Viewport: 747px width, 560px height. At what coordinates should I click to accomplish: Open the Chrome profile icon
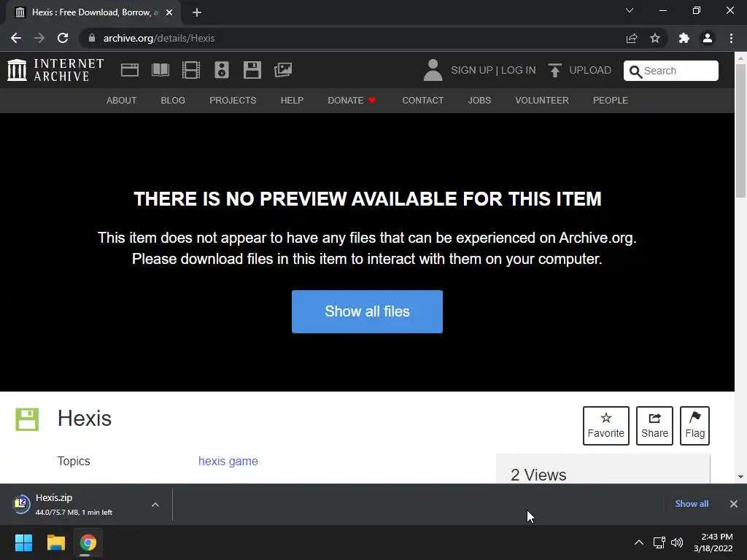click(x=708, y=38)
